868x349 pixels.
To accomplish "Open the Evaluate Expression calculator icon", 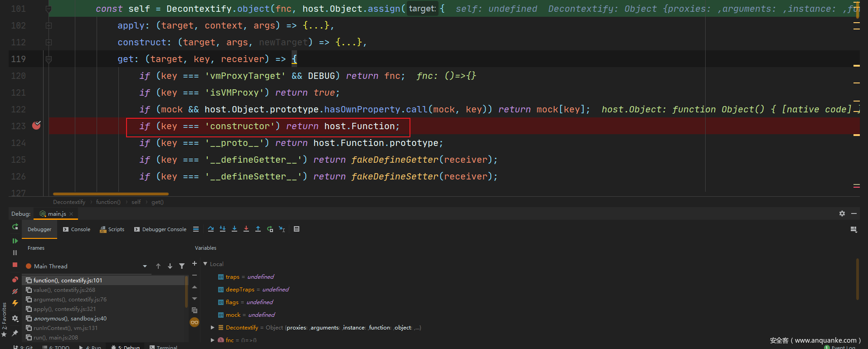I will coord(297,229).
